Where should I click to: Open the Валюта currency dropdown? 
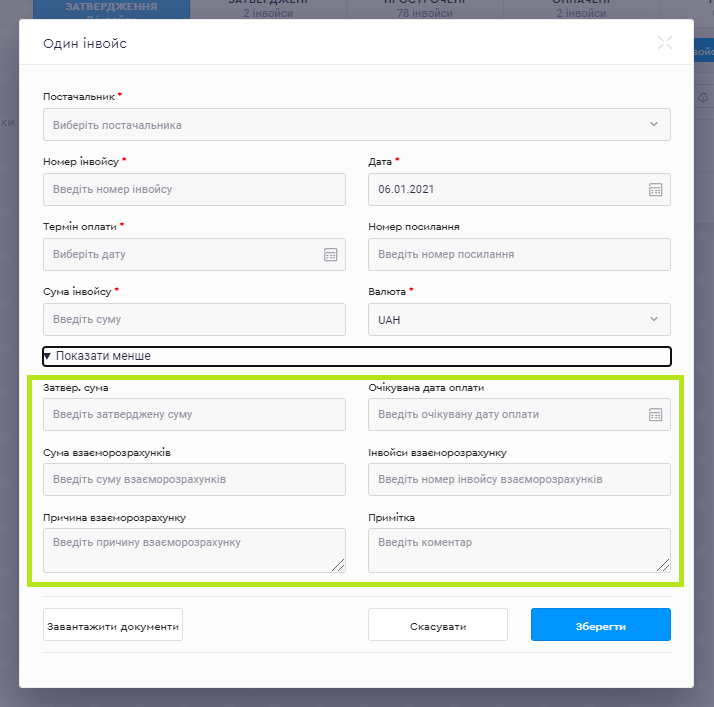pos(518,320)
